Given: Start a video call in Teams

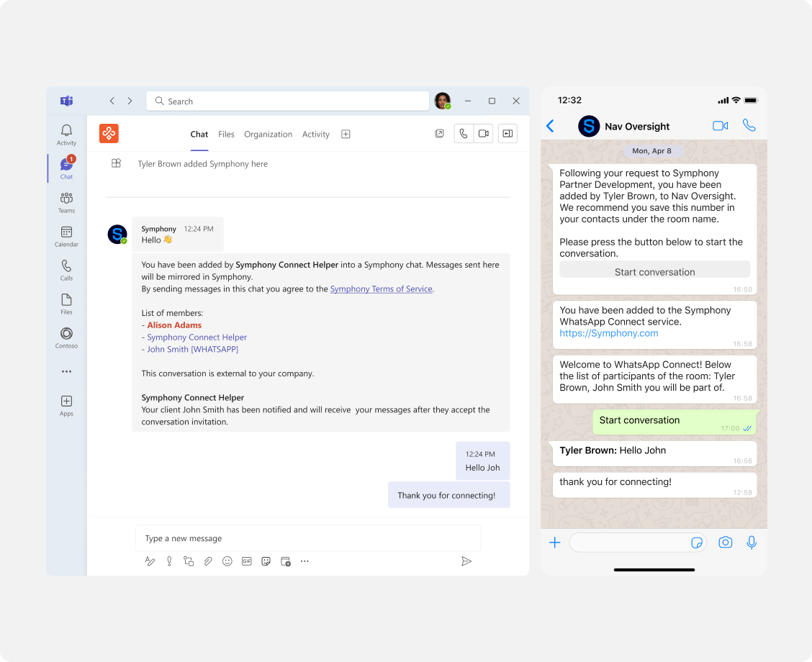Looking at the screenshot, I should click(483, 133).
